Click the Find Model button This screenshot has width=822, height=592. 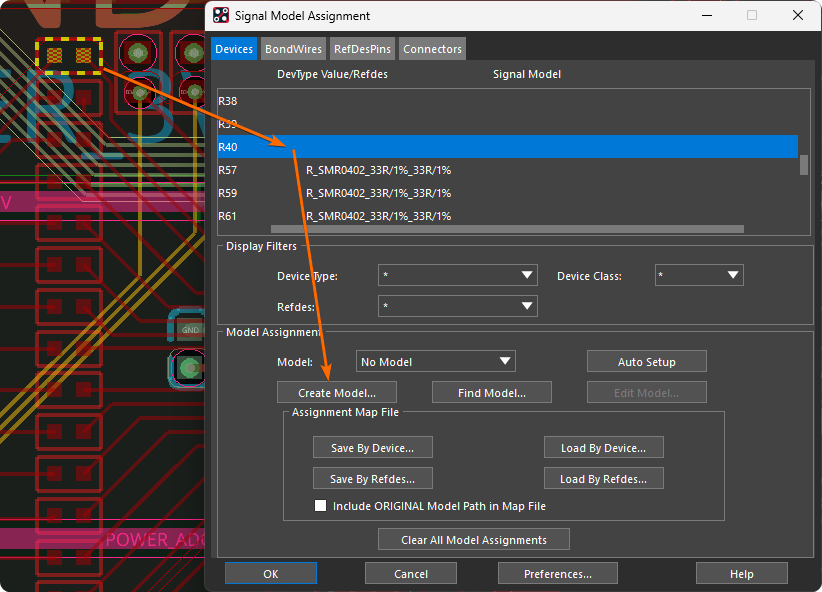[491, 393]
